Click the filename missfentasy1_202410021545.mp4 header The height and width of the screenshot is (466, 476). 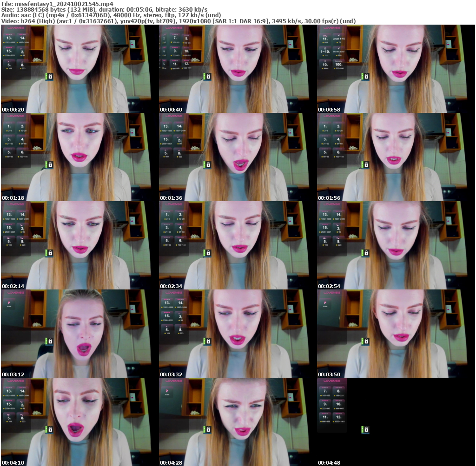click(x=56, y=3)
